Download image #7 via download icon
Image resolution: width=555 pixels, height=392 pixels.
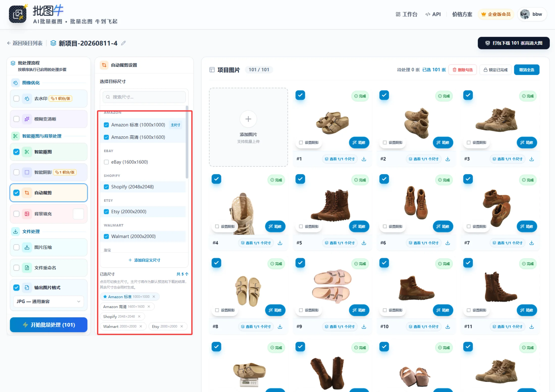coord(532,243)
